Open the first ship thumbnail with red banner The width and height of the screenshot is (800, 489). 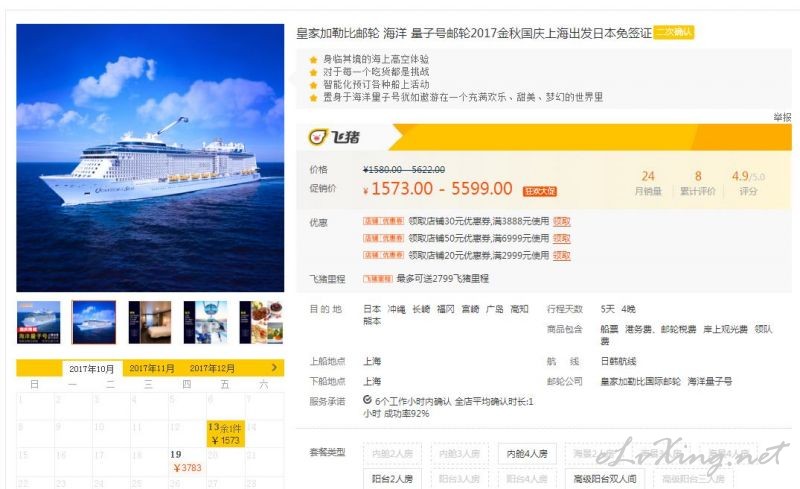click(38, 322)
